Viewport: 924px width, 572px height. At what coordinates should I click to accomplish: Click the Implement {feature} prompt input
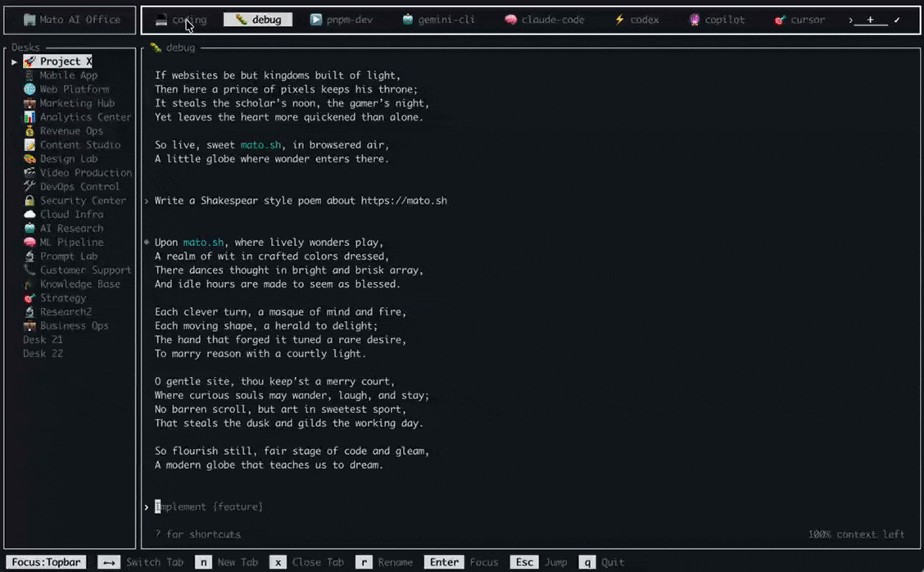pyautogui.click(x=209, y=507)
